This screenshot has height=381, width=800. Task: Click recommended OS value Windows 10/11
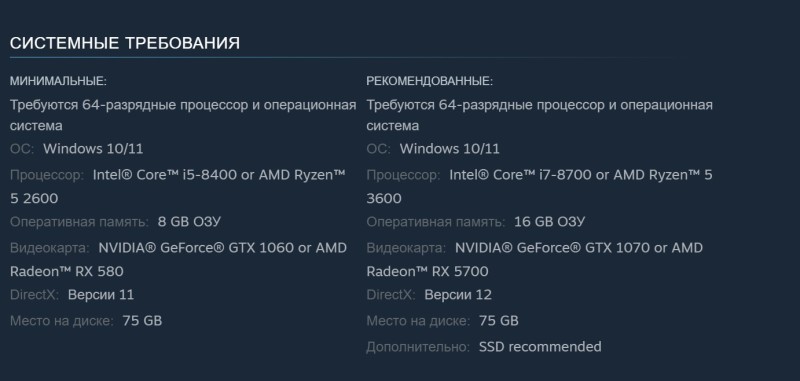point(449,149)
